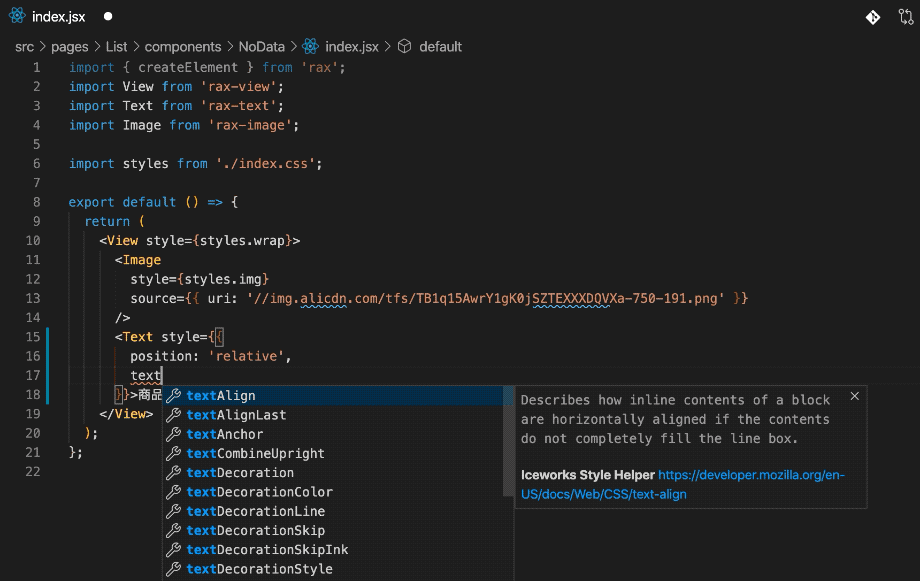The image size is (920, 581).
Task: Click the wrench icon beside textDecorationLine
Action: click(173, 511)
